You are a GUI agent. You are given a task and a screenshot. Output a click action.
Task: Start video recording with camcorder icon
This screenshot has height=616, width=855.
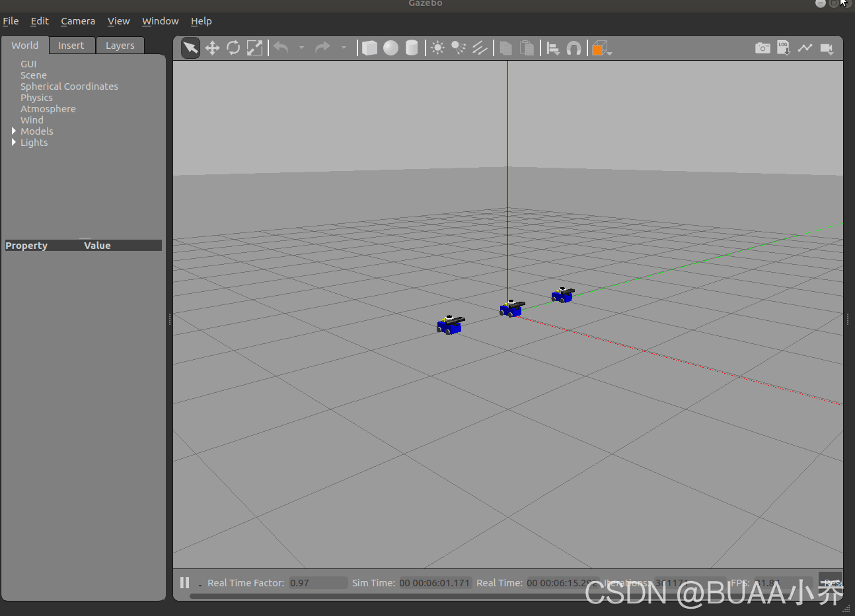point(827,48)
